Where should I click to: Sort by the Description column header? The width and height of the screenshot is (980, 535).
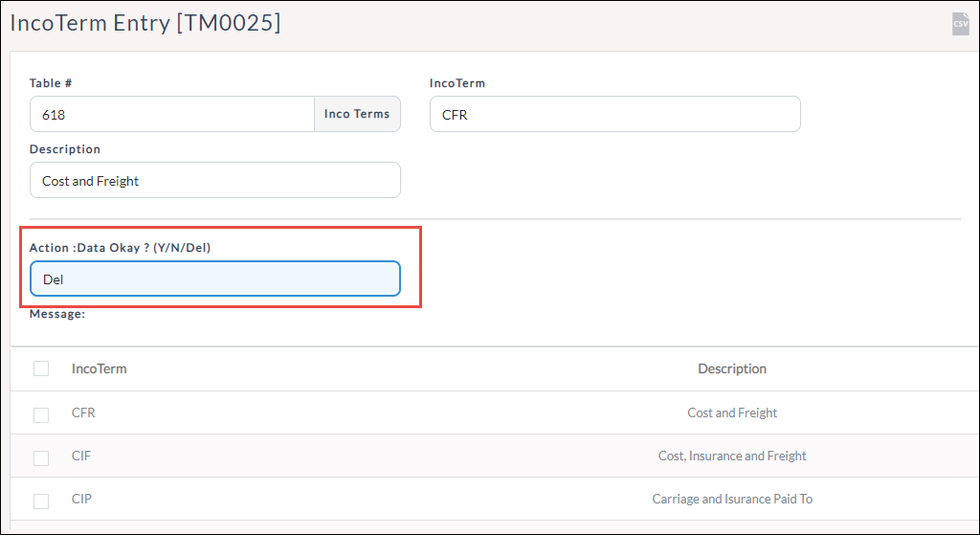pos(731,368)
